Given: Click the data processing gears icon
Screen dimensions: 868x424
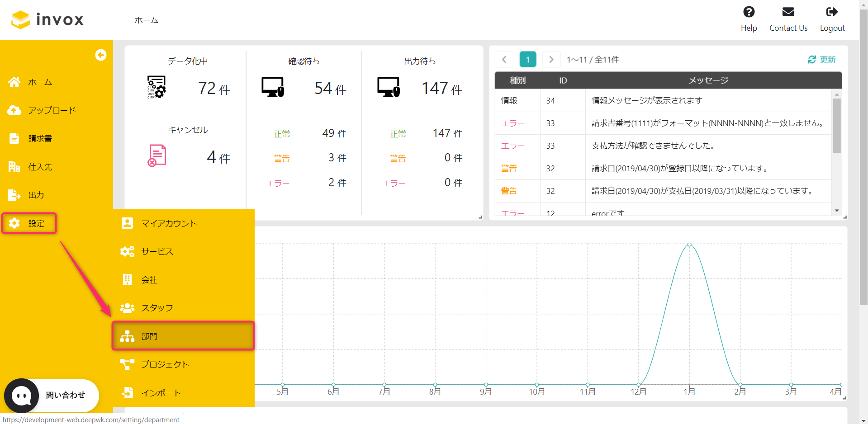Looking at the screenshot, I should point(157,87).
